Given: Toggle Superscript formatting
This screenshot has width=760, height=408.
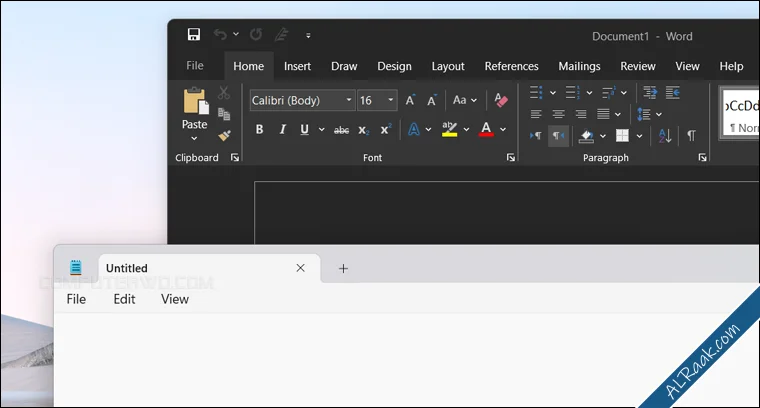Looking at the screenshot, I should [x=386, y=129].
